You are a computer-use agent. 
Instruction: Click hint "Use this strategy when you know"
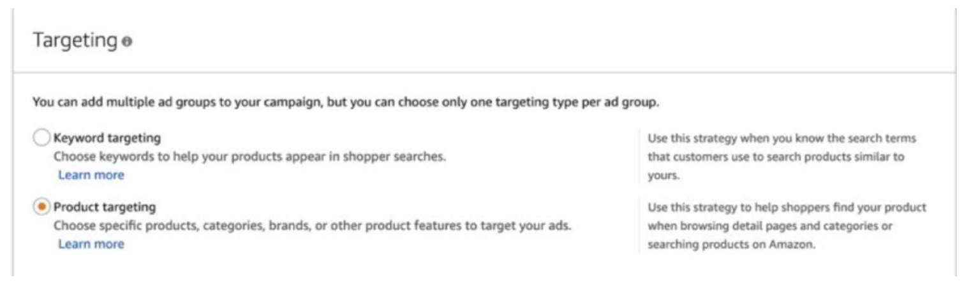[782, 138]
